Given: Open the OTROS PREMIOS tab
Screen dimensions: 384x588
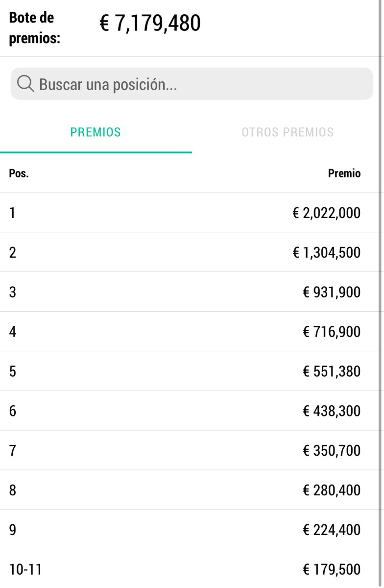Looking at the screenshot, I should point(288,132).
